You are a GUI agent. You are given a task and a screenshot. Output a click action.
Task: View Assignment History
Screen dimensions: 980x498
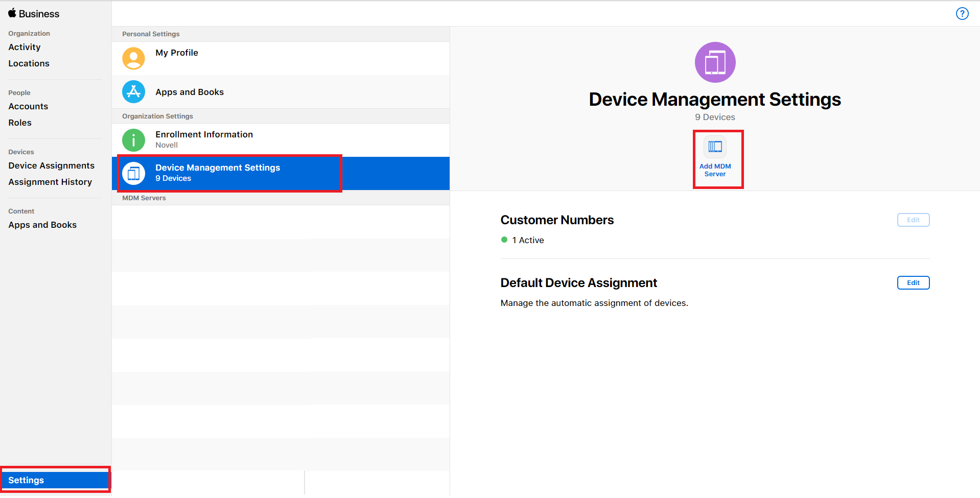tap(50, 182)
